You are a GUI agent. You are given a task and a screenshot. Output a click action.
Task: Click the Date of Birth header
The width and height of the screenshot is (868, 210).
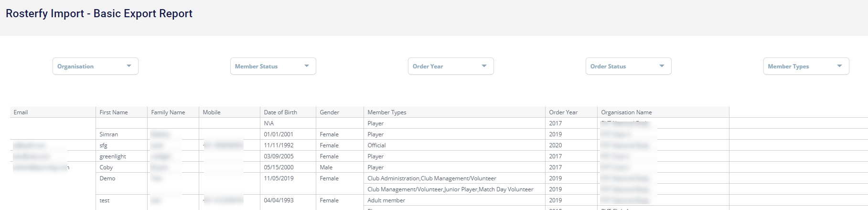[280, 112]
